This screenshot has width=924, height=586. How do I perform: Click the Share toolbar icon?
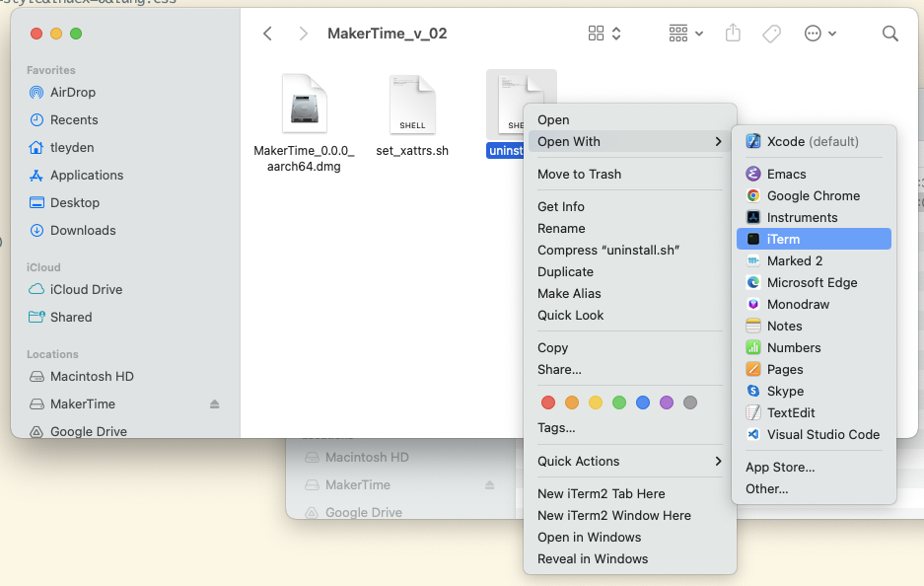click(733, 33)
